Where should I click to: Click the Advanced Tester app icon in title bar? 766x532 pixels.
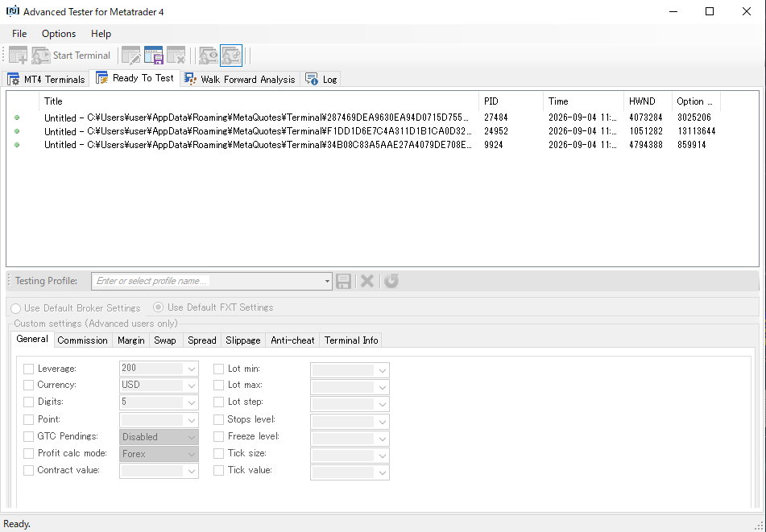[13, 11]
